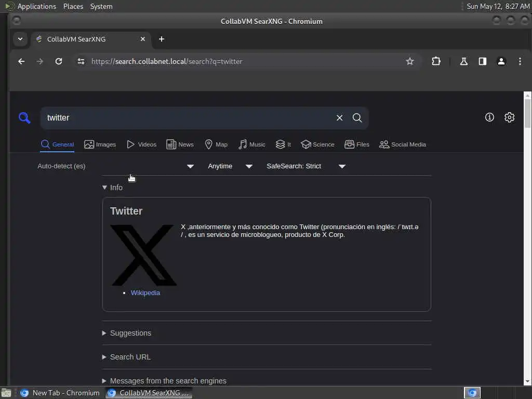Focus the twitter search input field
The height and width of the screenshot is (399, 532).
coord(188,118)
